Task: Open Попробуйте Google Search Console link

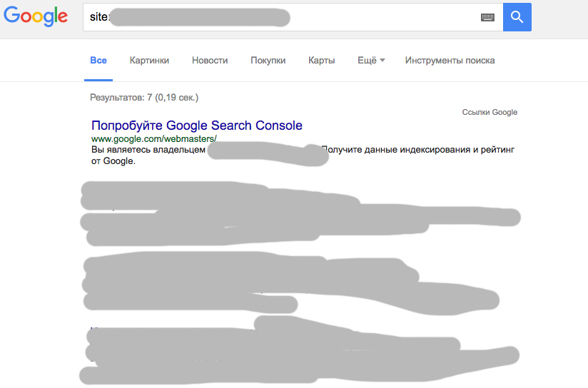Action: 197,126
